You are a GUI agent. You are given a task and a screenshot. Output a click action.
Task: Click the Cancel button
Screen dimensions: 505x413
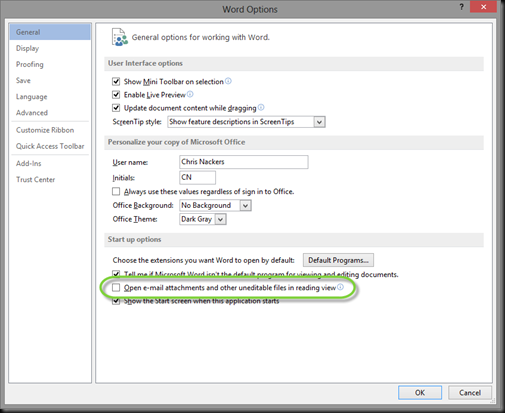pyautogui.click(x=470, y=393)
